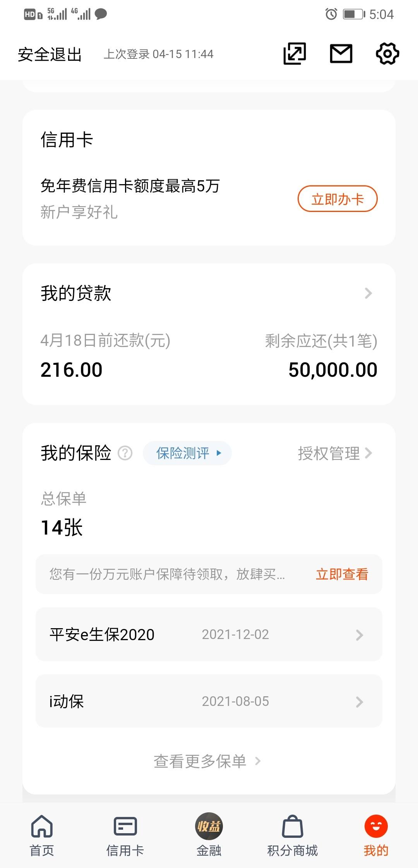This screenshot has width=418, height=868.
Task: Open the 保险测评 pill button
Action: coord(187,453)
